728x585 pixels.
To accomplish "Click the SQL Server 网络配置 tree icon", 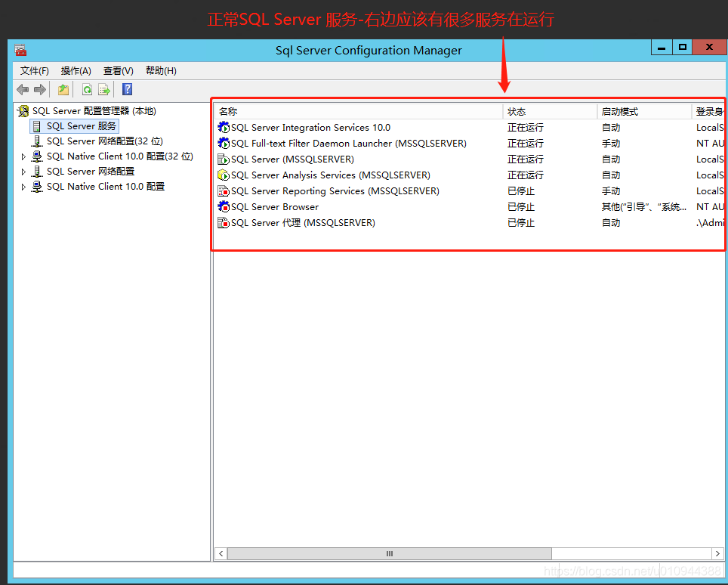I will (x=37, y=172).
